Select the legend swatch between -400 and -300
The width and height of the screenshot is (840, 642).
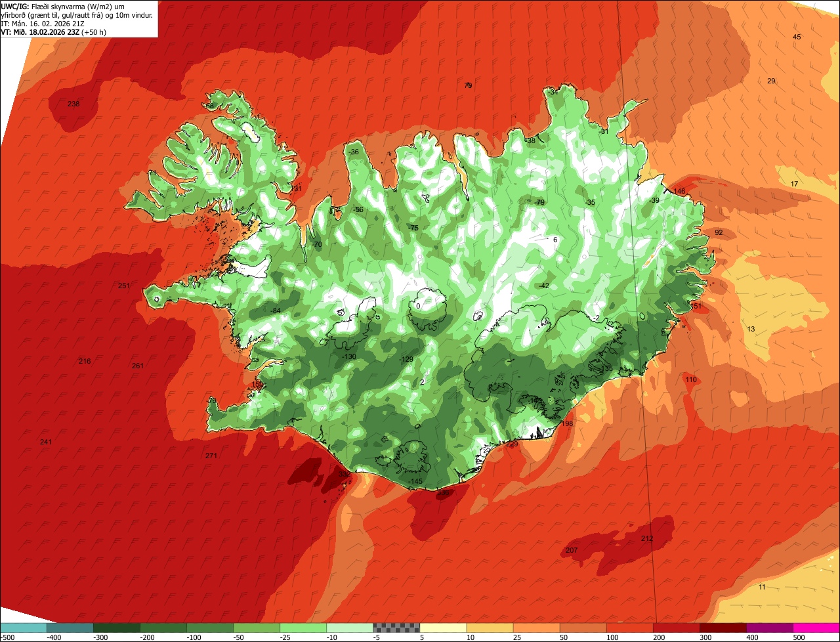click(x=70, y=628)
